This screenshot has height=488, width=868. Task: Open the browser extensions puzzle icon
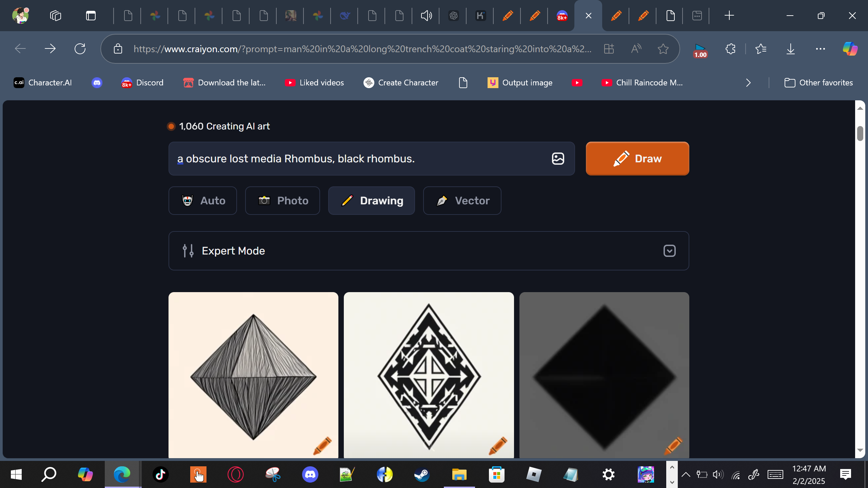pos(730,49)
